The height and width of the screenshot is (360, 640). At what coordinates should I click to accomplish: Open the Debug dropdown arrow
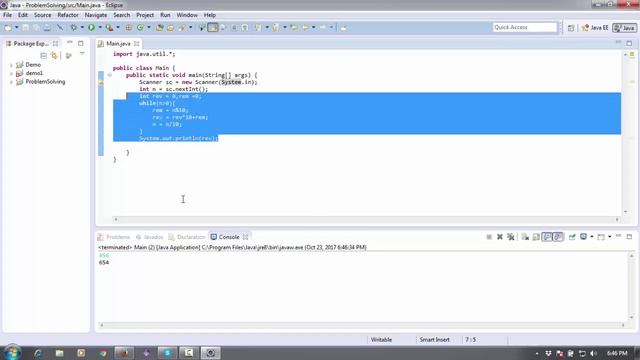pos(82,27)
